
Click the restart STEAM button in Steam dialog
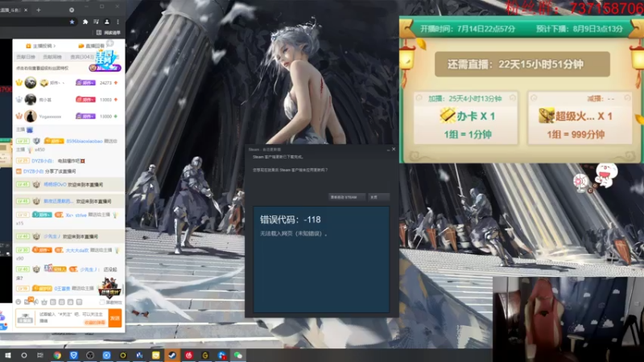[x=346, y=197]
